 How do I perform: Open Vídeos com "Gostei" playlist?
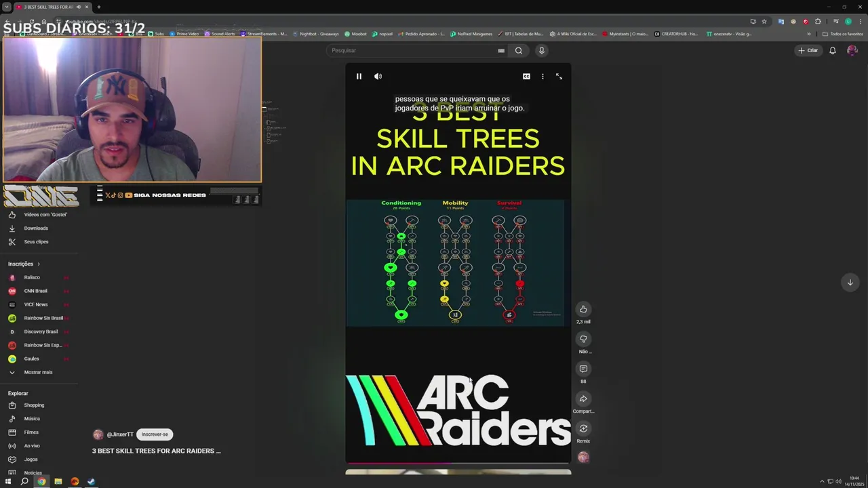[x=39, y=215]
